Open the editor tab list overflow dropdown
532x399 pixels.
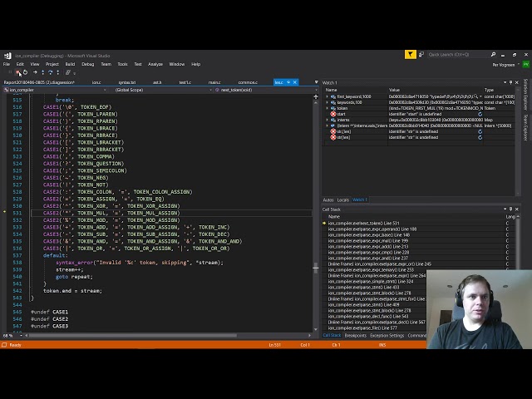[316, 82]
